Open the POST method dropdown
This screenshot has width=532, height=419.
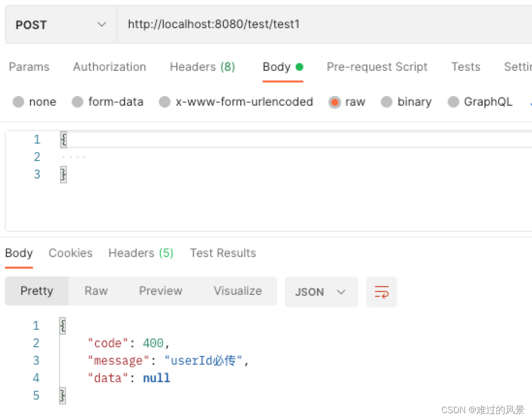coord(61,24)
